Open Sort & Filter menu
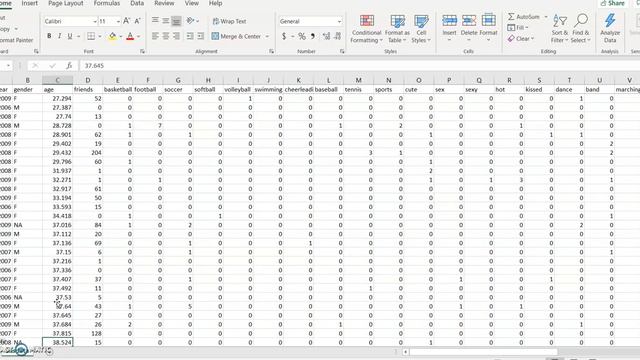The width and height of the screenshot is (640, 360). (x=560, y=29)
